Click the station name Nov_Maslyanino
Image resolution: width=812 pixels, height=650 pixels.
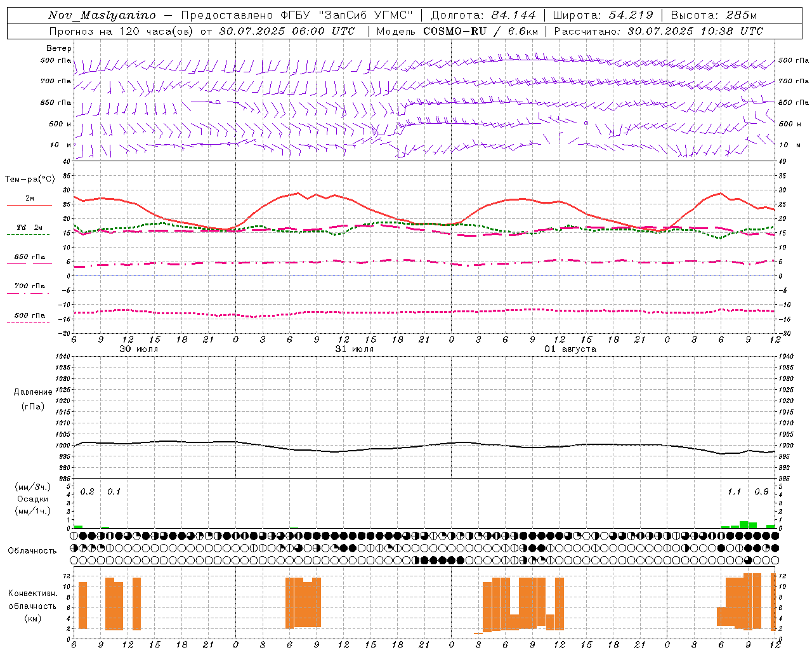(102, 15)
